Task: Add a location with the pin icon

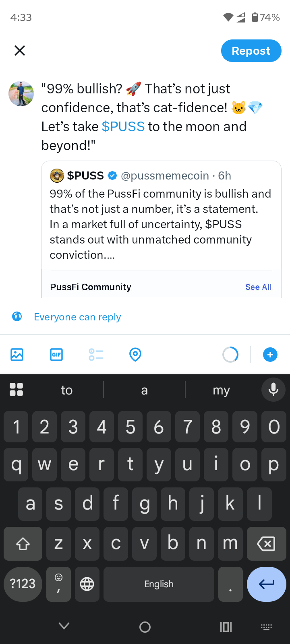Action: [135, 355]
